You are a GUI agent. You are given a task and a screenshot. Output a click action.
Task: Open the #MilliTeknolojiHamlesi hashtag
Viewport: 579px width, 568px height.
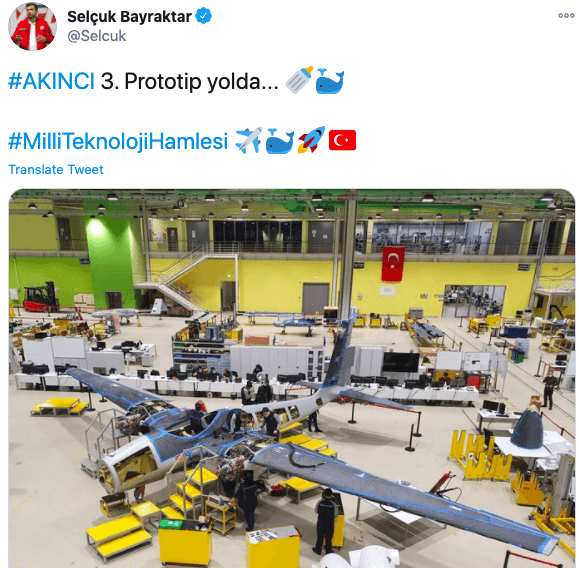tap(118, 141)
